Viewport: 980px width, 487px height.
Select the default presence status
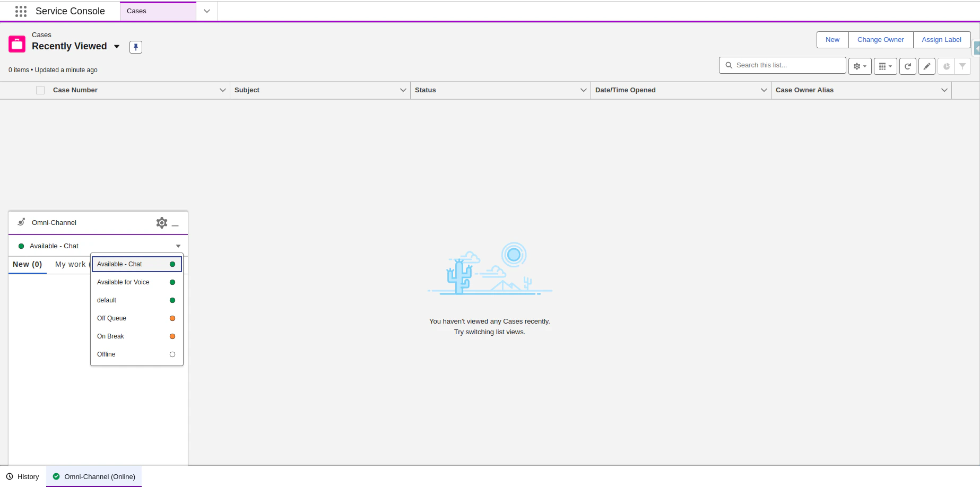[137, 300]
